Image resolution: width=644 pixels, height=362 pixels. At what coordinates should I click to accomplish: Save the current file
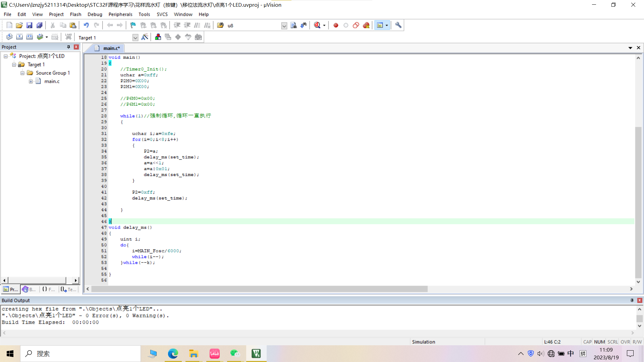30,25
